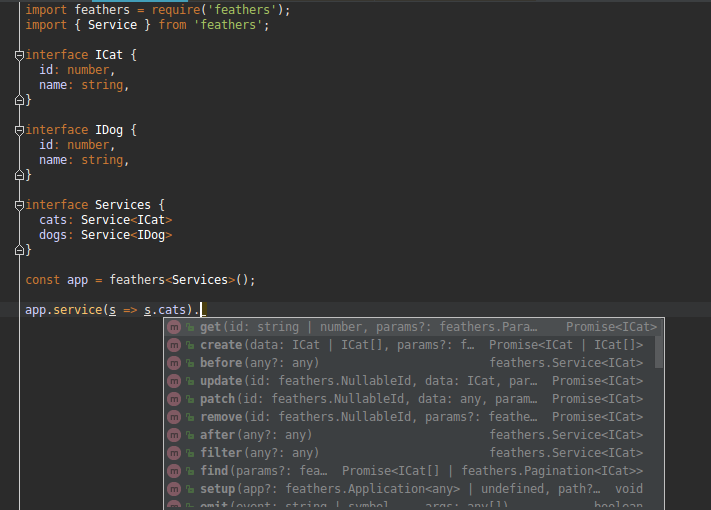Click the method icon beside after

(x=174, y=435)
